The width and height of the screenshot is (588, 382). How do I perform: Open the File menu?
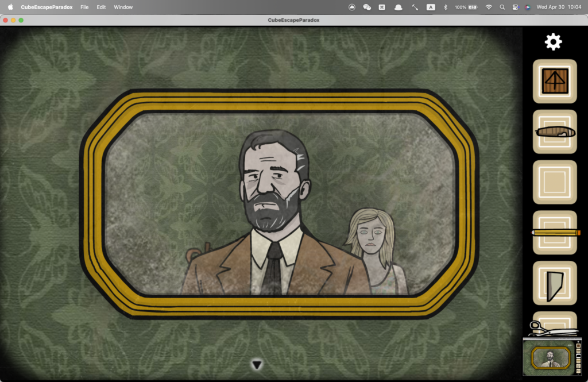pyautogui.click(x=84, y=7)
